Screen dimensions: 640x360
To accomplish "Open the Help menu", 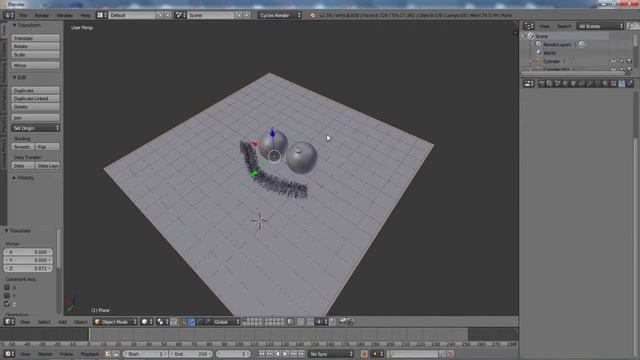I will coord(85,15).
